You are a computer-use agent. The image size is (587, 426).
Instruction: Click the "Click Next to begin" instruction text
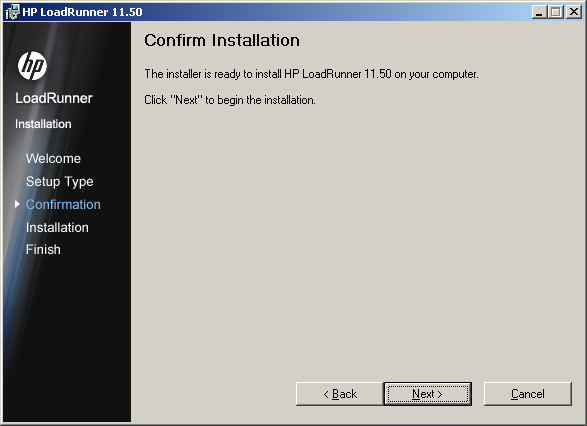point(230,100)
